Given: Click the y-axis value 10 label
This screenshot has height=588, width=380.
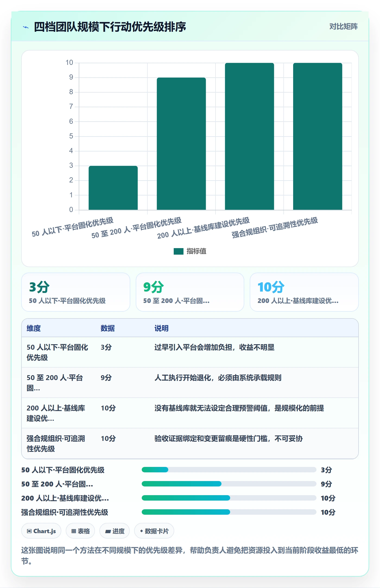Looking at the screenshot, I should click(69, 63).
